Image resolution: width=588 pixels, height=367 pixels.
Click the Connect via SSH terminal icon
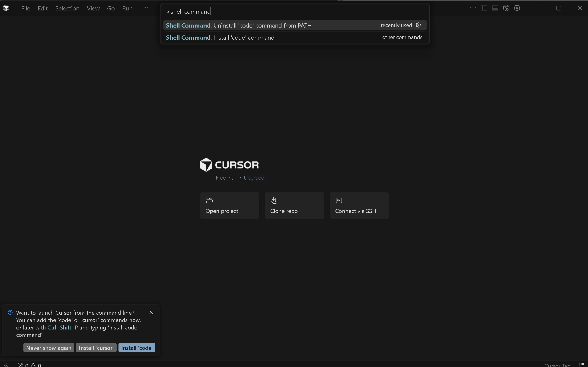(x=339, y=200)
